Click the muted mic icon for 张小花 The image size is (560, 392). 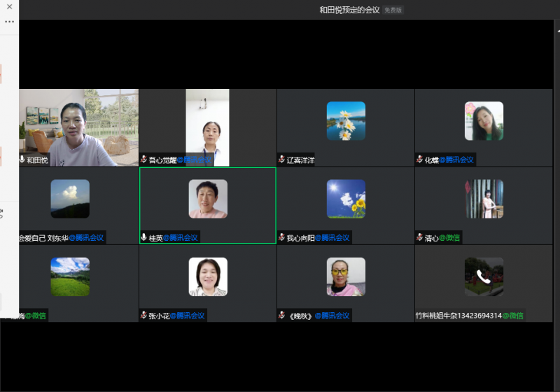point(143,315)
